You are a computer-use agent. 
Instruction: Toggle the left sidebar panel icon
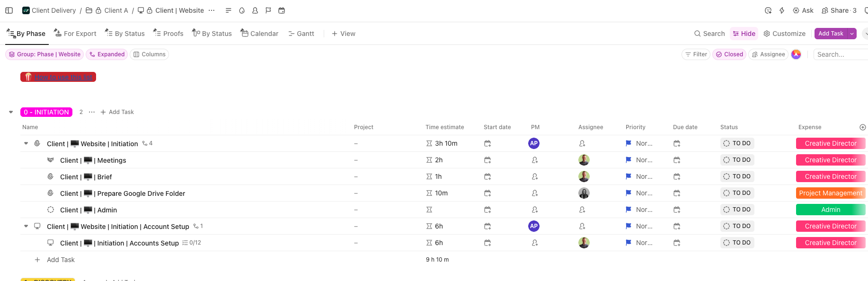click(9, 10)
